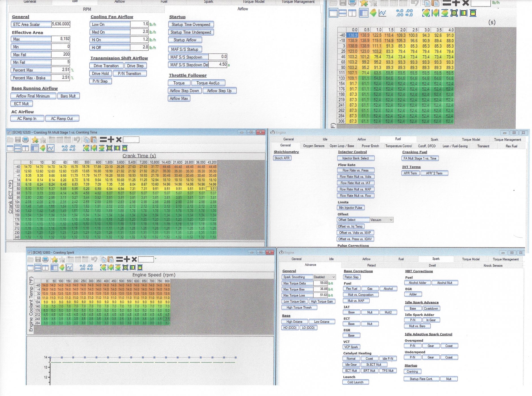Click the Startup Flare Cont. button
This screenshot has height=396, width=532.
[421, 379]
